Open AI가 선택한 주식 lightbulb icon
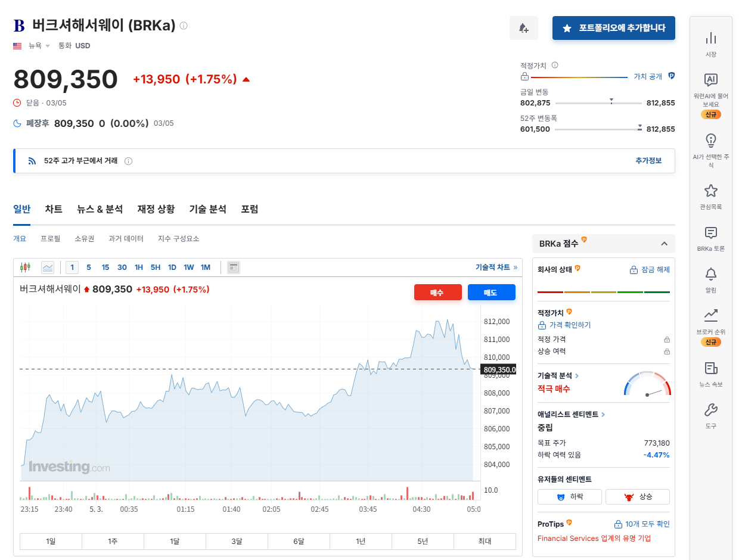Screen dimensions: 742x560 pos(711,141)
